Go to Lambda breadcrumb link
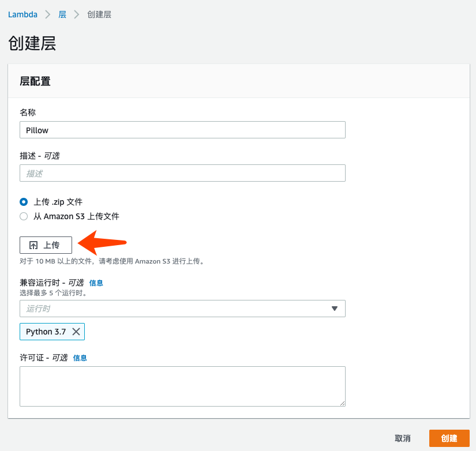This screenshot has height=451, width=476. [23, 14]
